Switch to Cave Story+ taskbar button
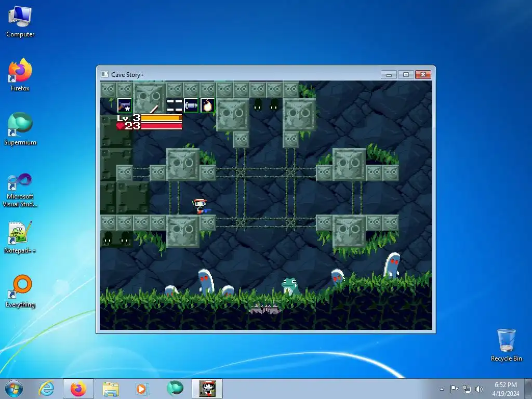532x399 pixels. point(207,389)
